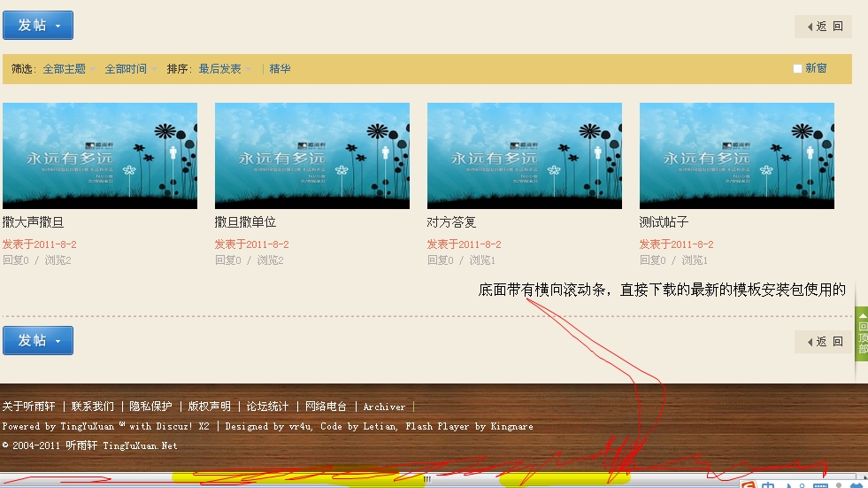Open the 全部时间 filter dropdown

coord(130,69)
